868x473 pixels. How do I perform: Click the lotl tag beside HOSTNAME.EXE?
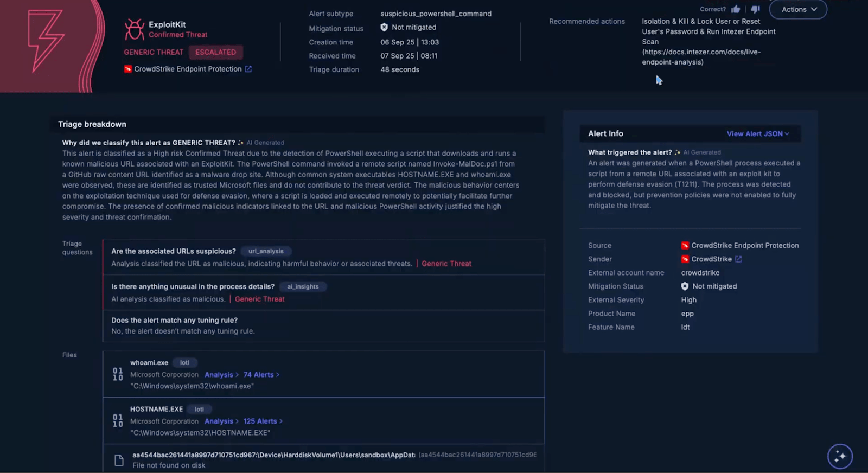199,410
